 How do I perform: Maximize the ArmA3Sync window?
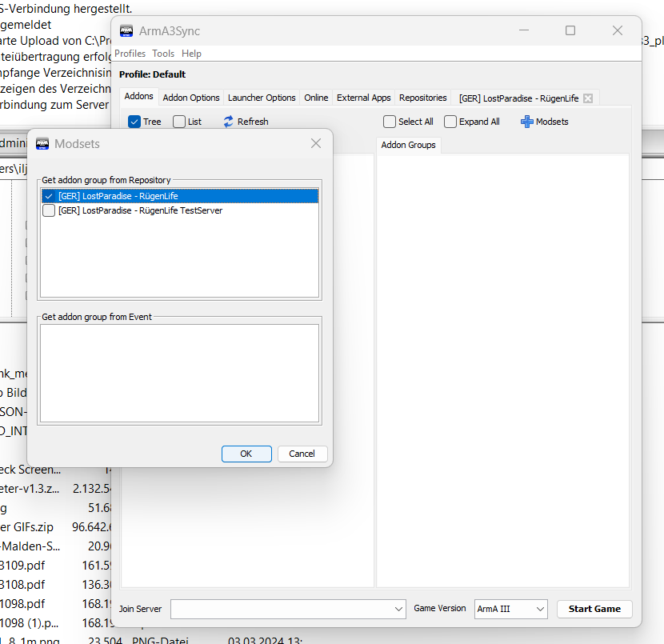pyautogui.click(x=570, y=30)
